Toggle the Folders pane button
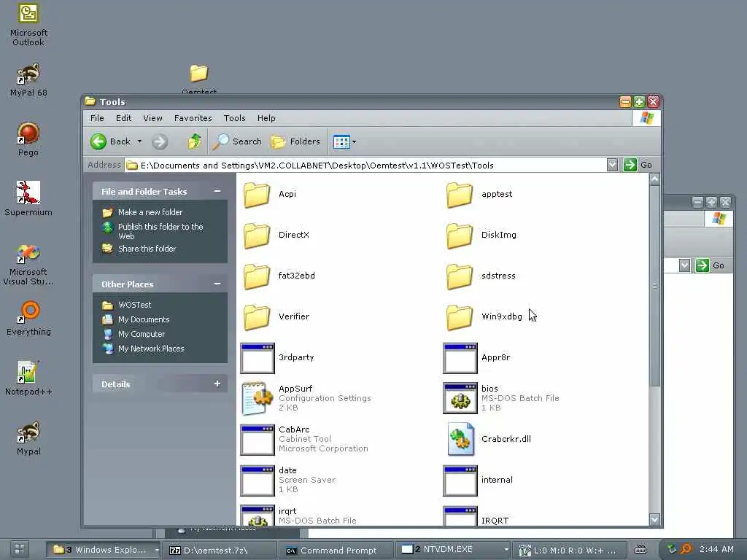Image resolution: width=747 pixels, height=560 pixels. tap(295, 141)
